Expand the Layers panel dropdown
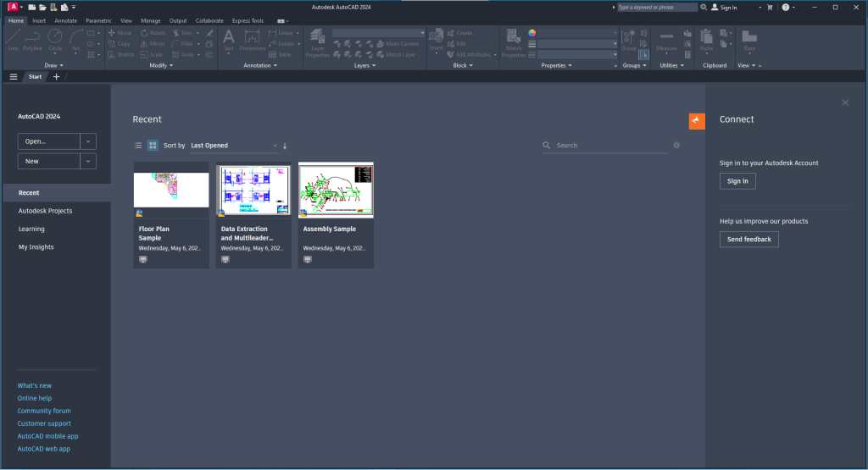This screenshot has height=470, width=868. pyautogui.click(x=364, y=65)
